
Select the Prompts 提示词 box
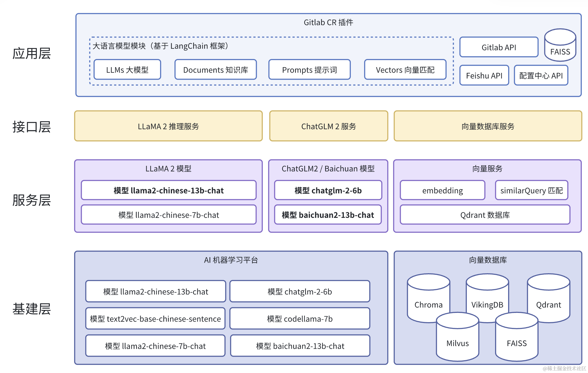point(309,70)
